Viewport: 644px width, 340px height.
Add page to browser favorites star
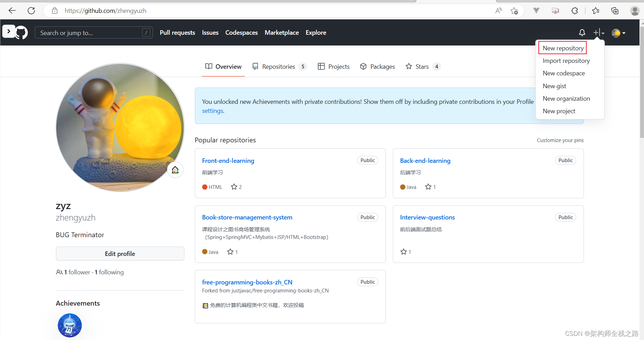coord(514,11)
